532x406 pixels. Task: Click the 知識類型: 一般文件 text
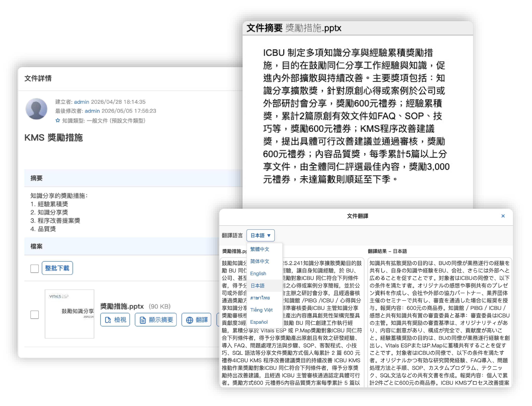(x=104, y=121)
